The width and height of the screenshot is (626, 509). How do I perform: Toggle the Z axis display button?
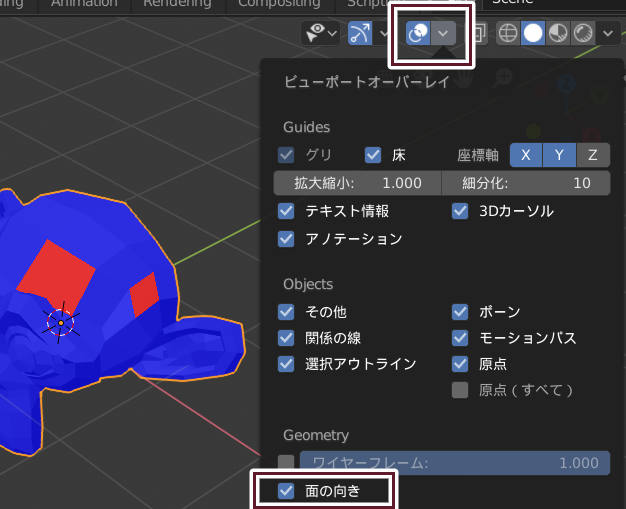tap(593, 155)
